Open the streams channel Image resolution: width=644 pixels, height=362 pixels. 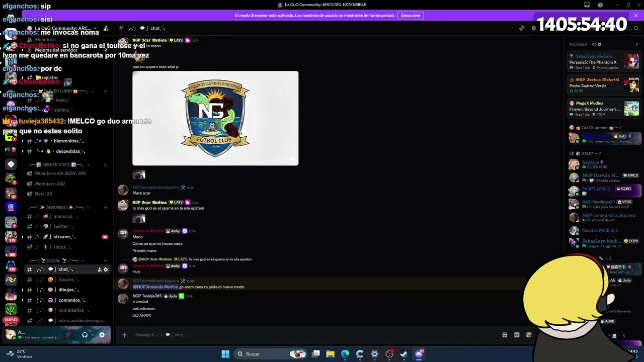67,237
